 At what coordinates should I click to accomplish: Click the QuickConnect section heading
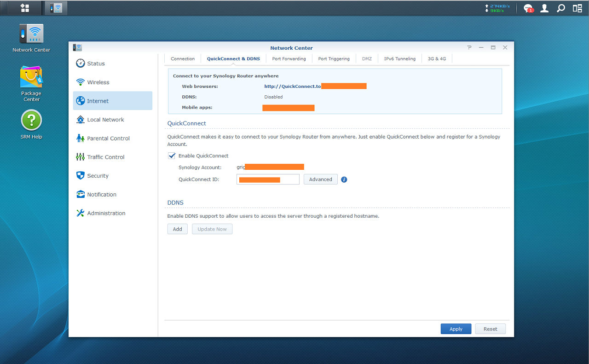click(x=187, y=123)
